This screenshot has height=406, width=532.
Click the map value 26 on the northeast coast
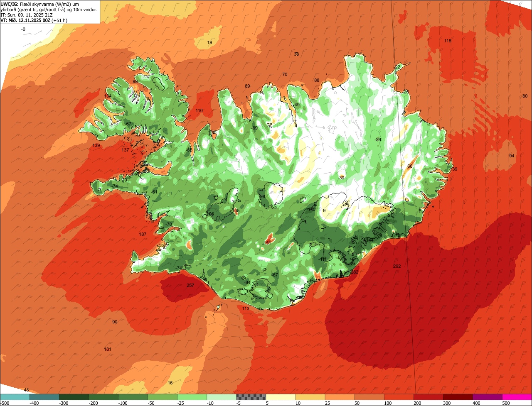pyautogui.click(x=406, y=92)
